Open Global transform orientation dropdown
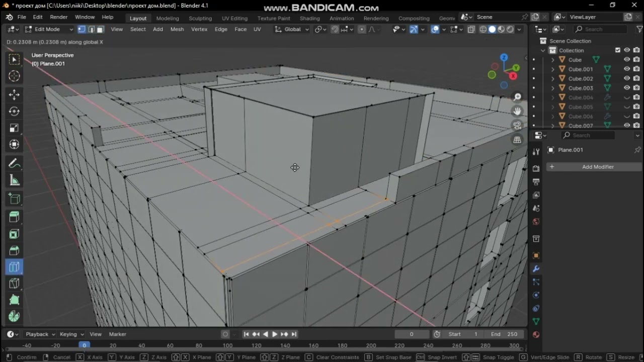 click(x=292, y=29)
